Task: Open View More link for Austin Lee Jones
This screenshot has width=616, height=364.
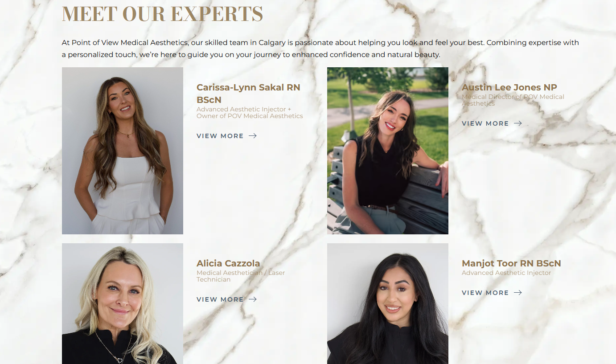Action: click(x=492, y=123)
